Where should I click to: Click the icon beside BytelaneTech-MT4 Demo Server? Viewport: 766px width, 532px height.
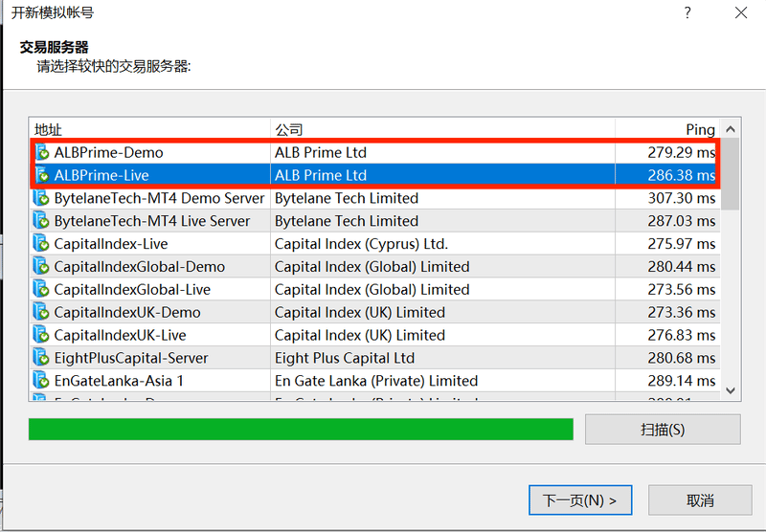41,198
